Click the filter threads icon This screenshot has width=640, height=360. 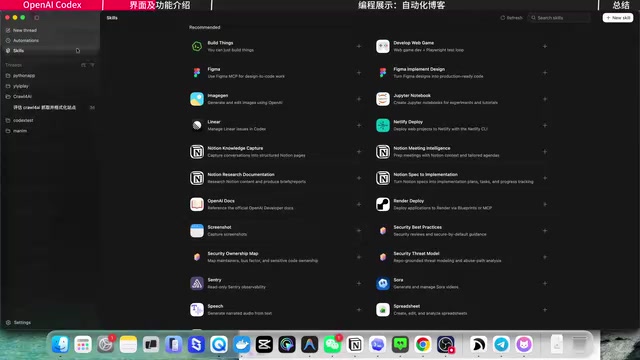[92, 65]
